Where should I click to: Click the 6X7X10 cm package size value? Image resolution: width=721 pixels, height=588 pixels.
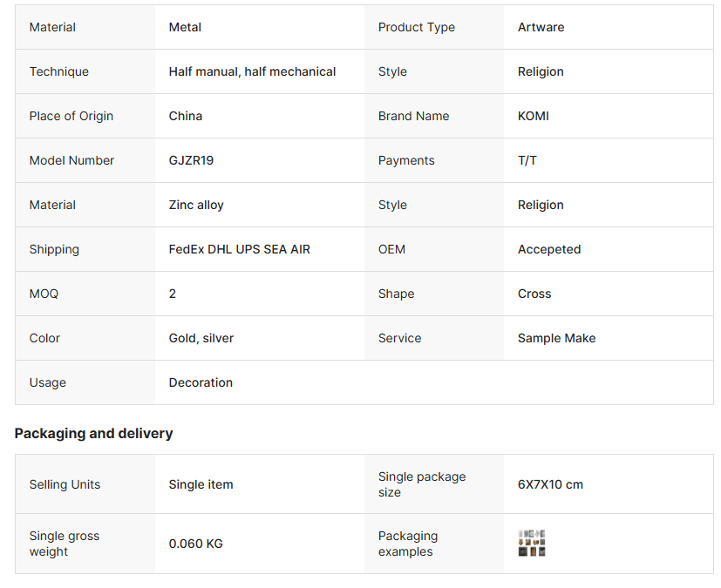[x=550, y=484]
